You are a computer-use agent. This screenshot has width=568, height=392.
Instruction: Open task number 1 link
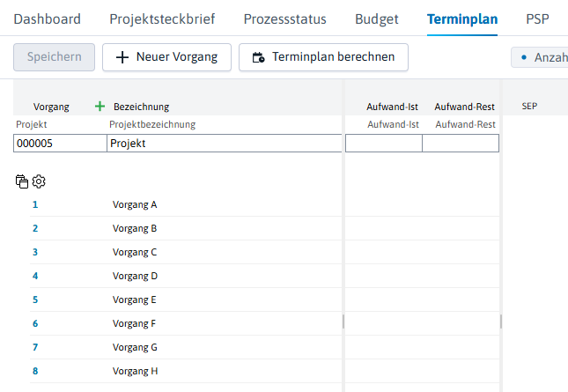(x=35, y=204)
